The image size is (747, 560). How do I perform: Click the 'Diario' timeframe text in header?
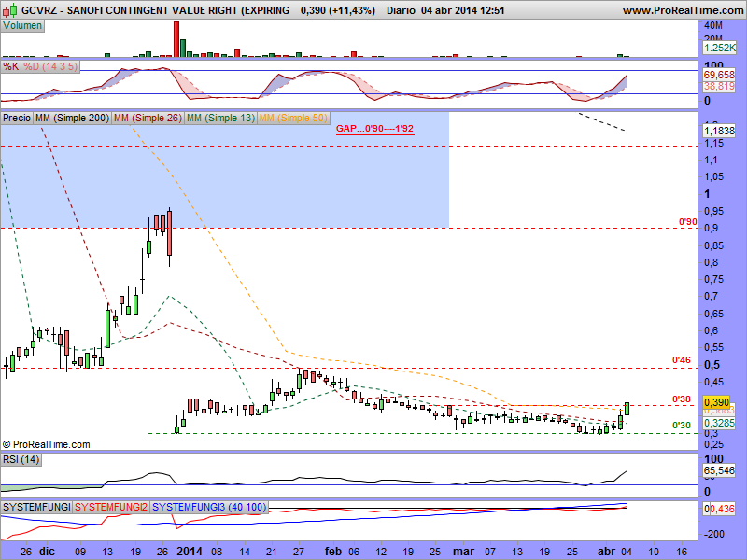[x=401, y=10]
